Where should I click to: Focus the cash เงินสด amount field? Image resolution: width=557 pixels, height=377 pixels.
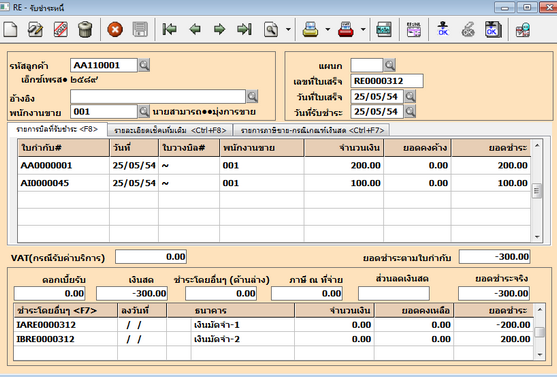[x=132, y=293]
